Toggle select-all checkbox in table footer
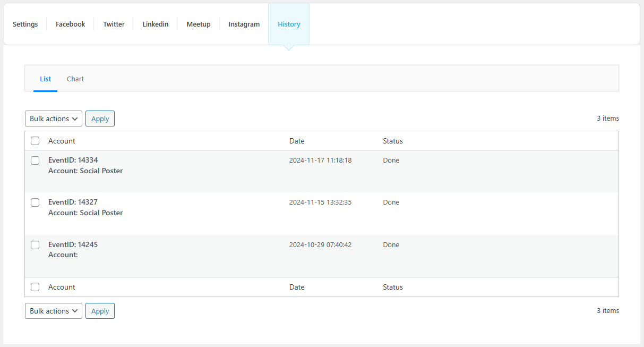The width and height of the screenshot is (644, 347). pyautogui.click(x=35, y=287)
